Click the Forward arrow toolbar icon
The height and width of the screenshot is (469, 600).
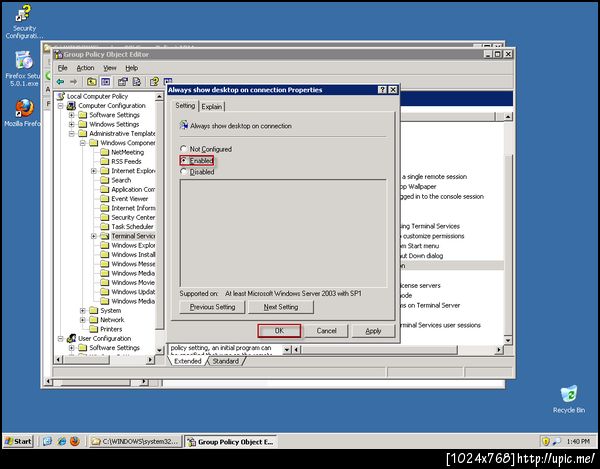pos(73,81)
